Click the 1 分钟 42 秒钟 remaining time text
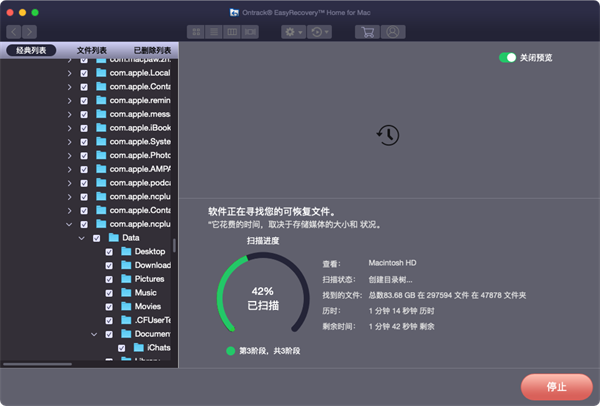This screenshot has width=600, height=406. pos(401,326)
